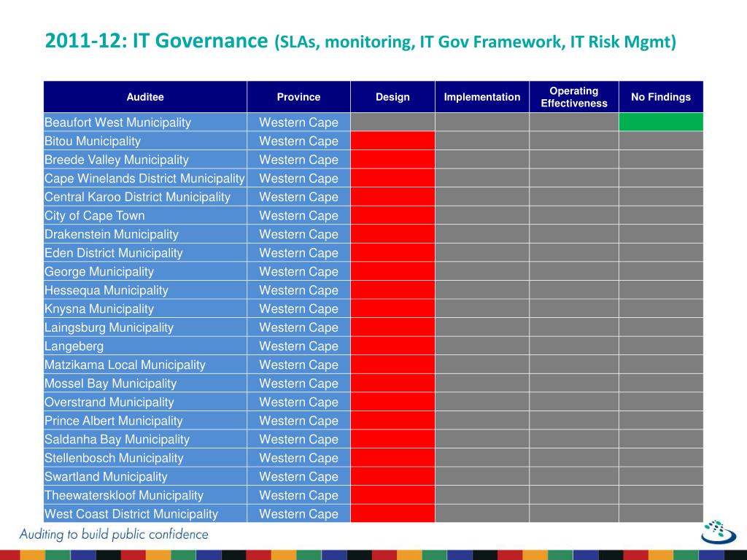This screenshot has width=747, height=560.
Task: Click the red Design cell for City of Cape Town
Action: 392,215
